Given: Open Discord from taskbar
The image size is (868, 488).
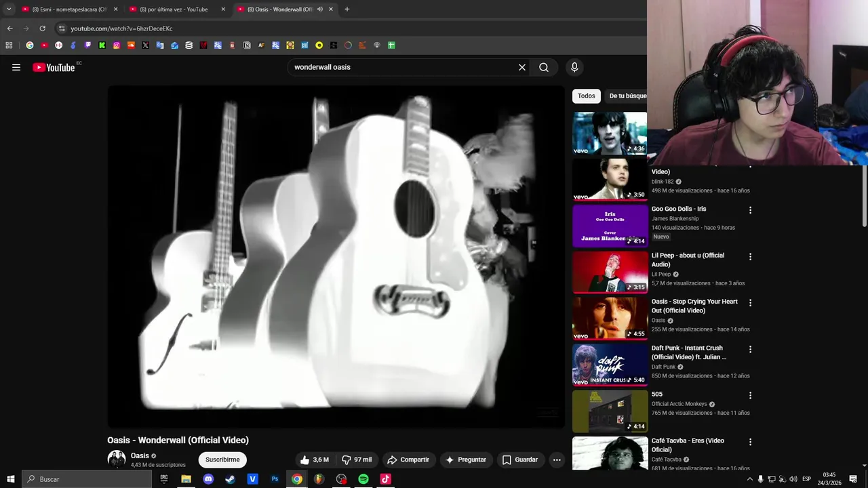Looking at the screenshot, I should click(208, 479).
